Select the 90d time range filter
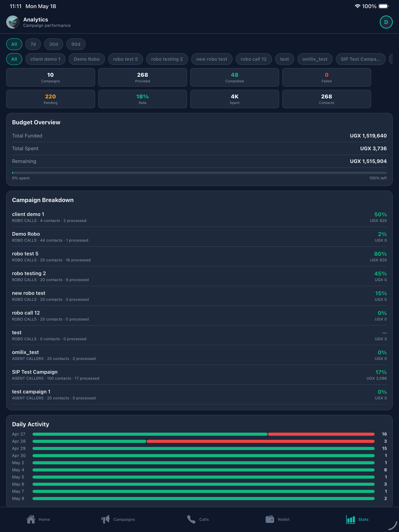The width and height of the screenshot is (399, 532). point(76,44)
